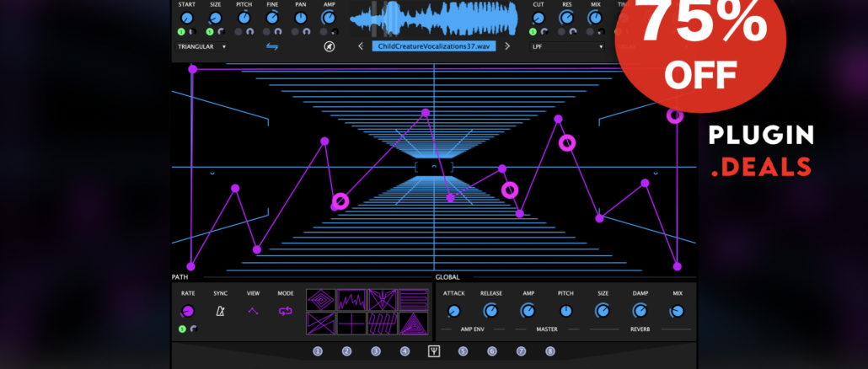Click the DAMP reverb knob
868x369 pixels.
640,312
